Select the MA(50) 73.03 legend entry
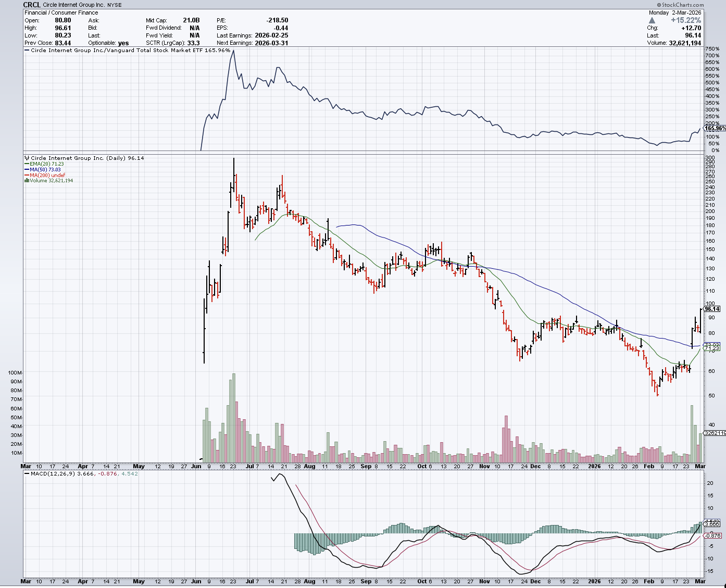Screen dimensions: 726x588 (44, 170)
